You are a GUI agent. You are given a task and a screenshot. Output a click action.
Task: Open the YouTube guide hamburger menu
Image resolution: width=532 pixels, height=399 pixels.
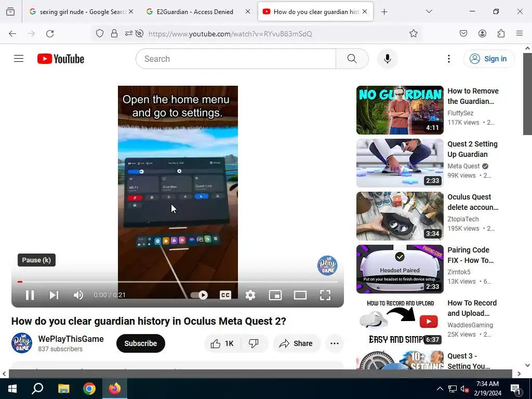point(19,59)
